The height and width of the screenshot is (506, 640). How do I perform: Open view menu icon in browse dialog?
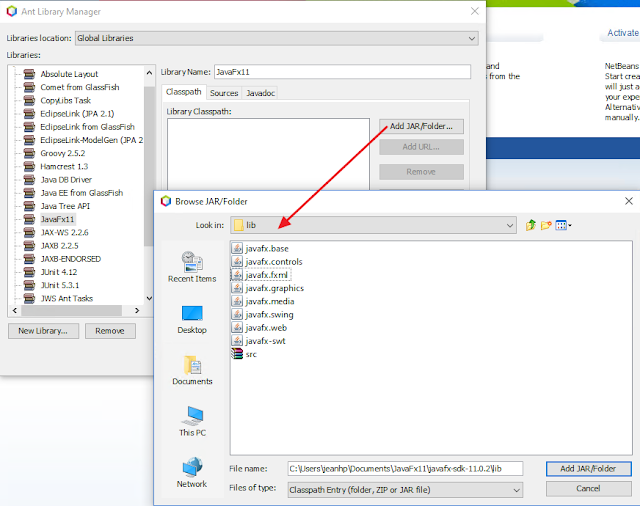pyautogui.click(x=564, y=225)
